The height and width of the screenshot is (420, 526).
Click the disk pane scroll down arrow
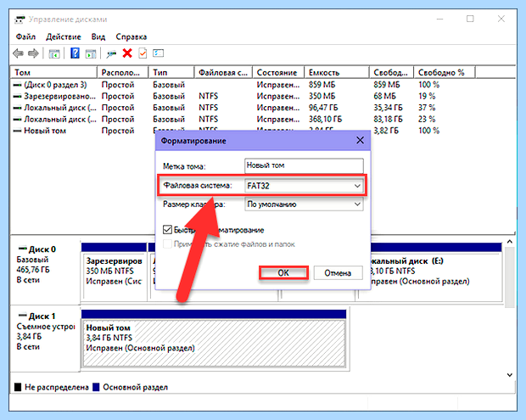[x=510, y=375]
